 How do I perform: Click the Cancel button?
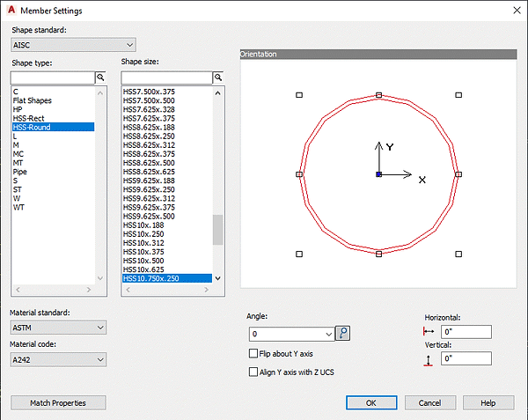tap(430, 402)
